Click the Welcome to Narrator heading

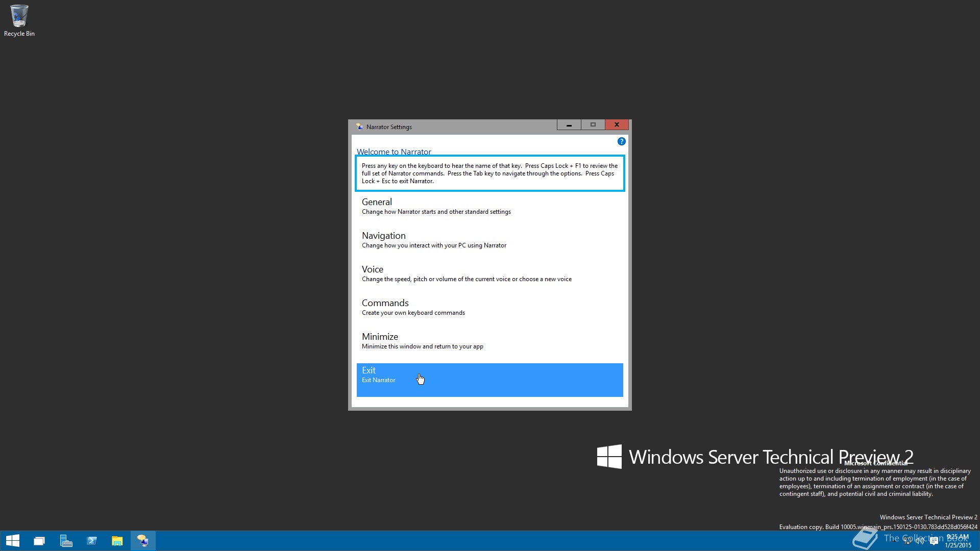pyautogui.click(x=394, y=152)
